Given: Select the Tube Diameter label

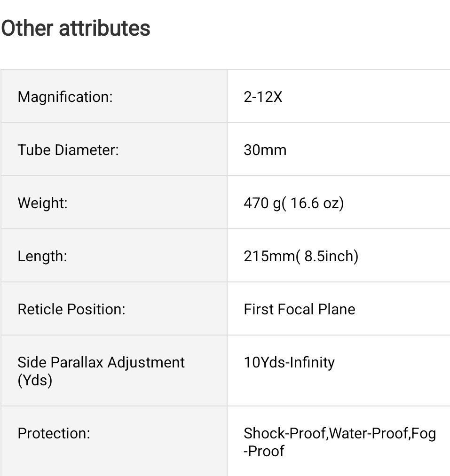Looking at the screenshot, I should (68, 150).
